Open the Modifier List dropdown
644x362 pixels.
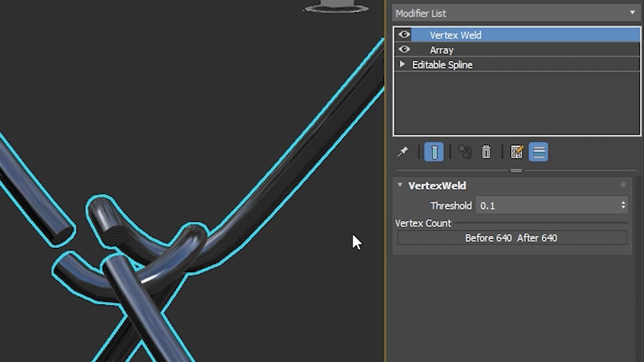(515, 13)
